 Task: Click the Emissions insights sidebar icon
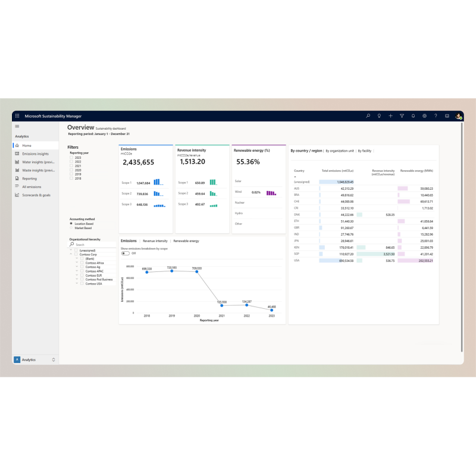[17, 154]
